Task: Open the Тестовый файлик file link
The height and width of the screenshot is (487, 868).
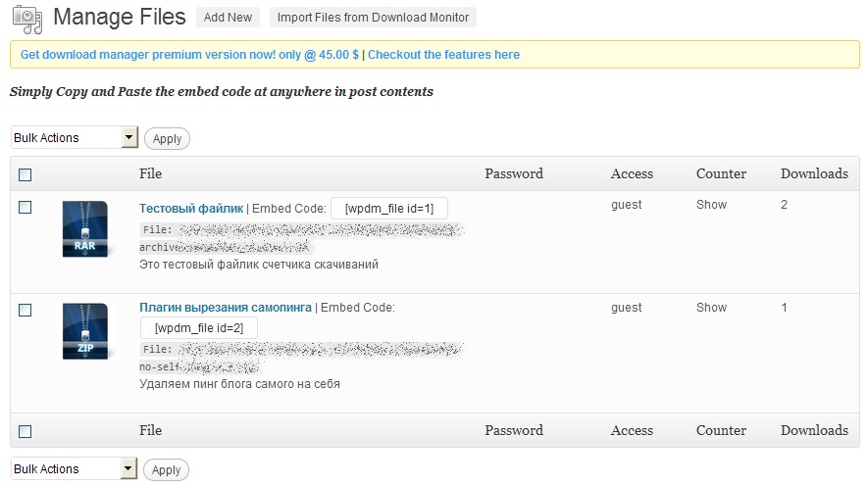Action: [x=191, y=208]
